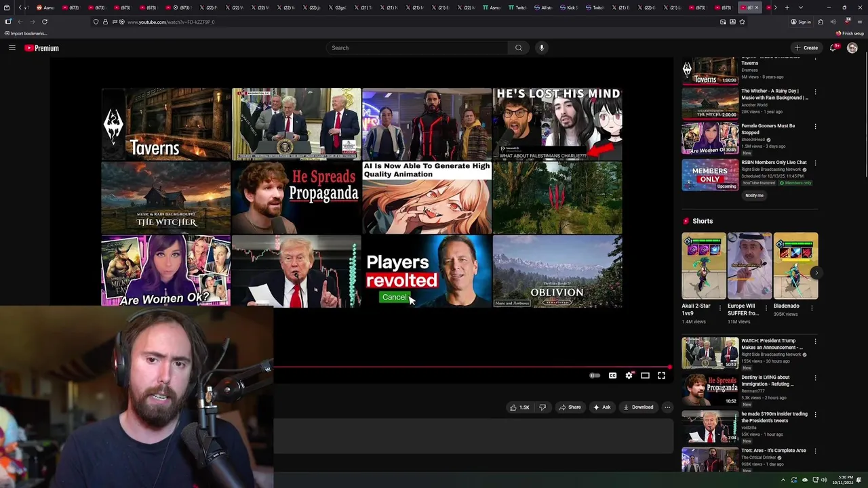Open options for Destiny is LYING video

[815, 378]
